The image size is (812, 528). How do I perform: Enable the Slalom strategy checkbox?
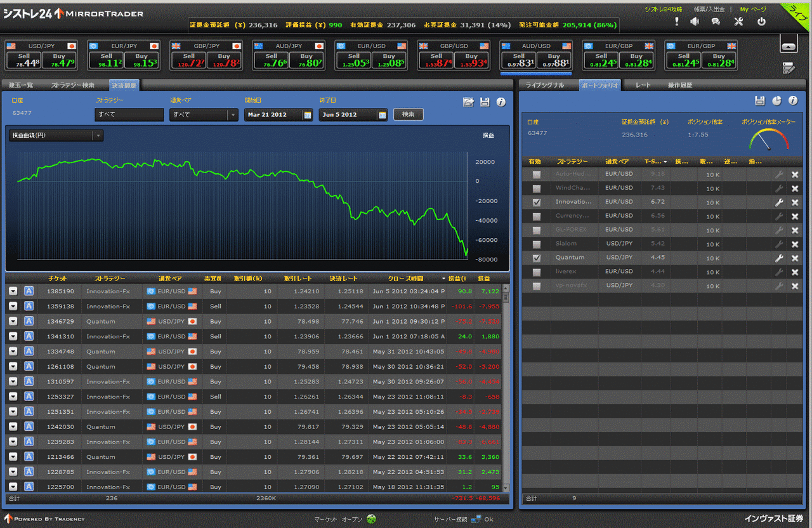(x=537, y=244)
